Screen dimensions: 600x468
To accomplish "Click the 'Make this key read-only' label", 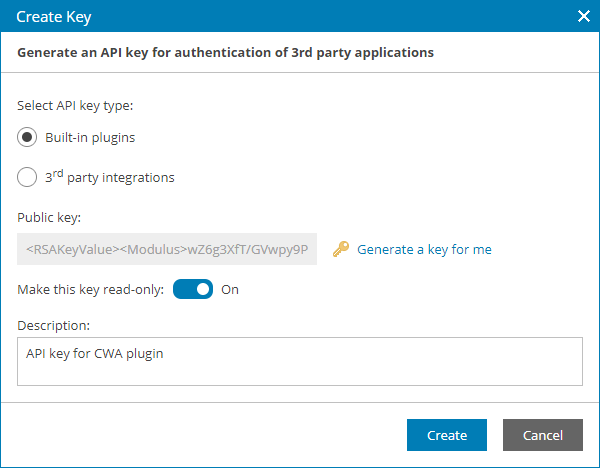I will (91, 290).
